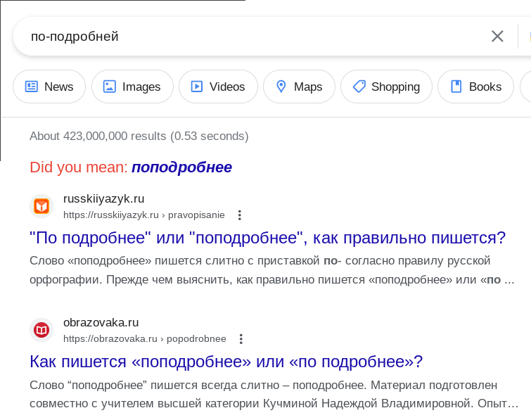Select the Videos search filter

click(218, 87)
